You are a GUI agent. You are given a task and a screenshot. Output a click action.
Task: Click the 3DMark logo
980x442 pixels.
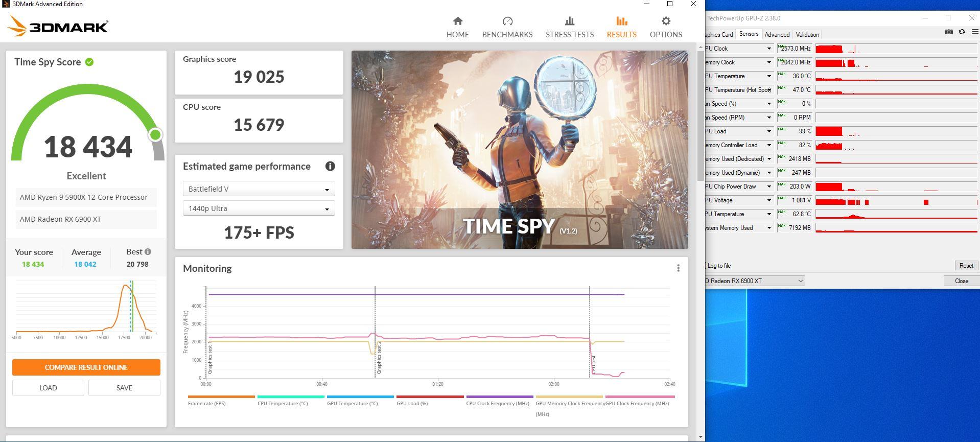coord(58,26)
